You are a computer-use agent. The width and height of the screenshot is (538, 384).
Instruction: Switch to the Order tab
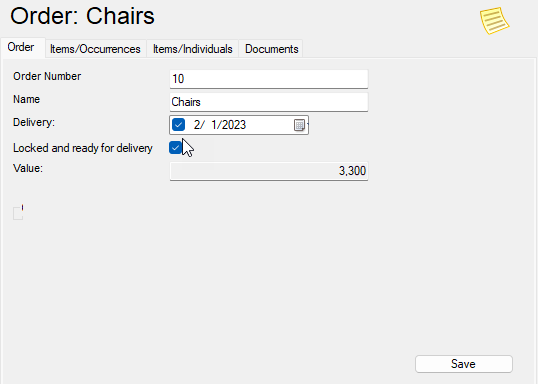pyautogui.click(x=21, y=47)
